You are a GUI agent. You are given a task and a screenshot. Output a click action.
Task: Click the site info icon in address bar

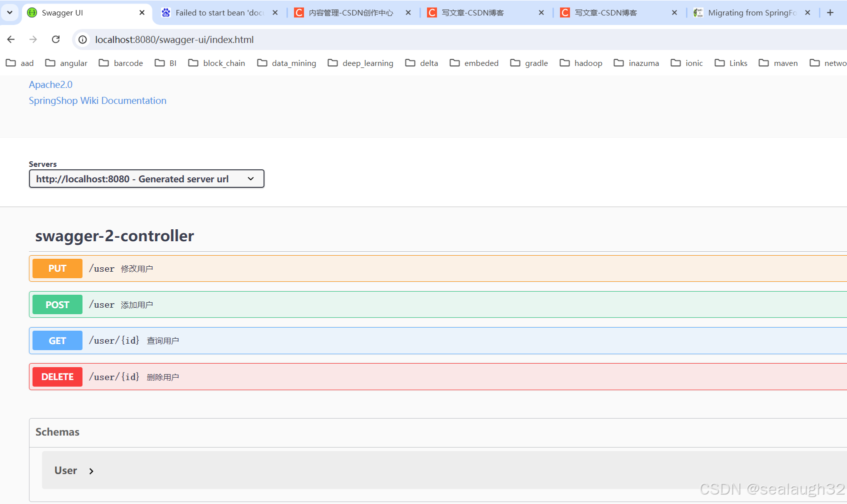pos(83,39)
